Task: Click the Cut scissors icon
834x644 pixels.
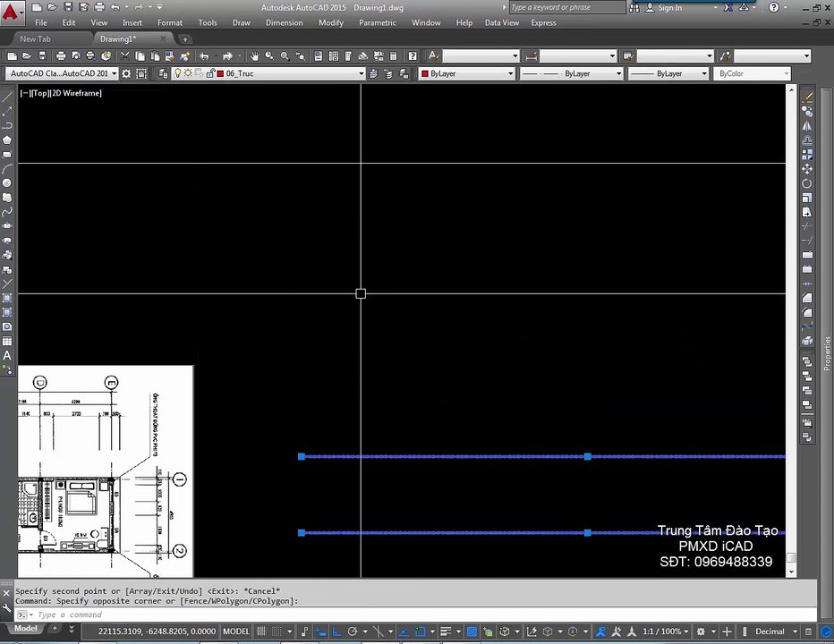Action: [x=125, y=55]
